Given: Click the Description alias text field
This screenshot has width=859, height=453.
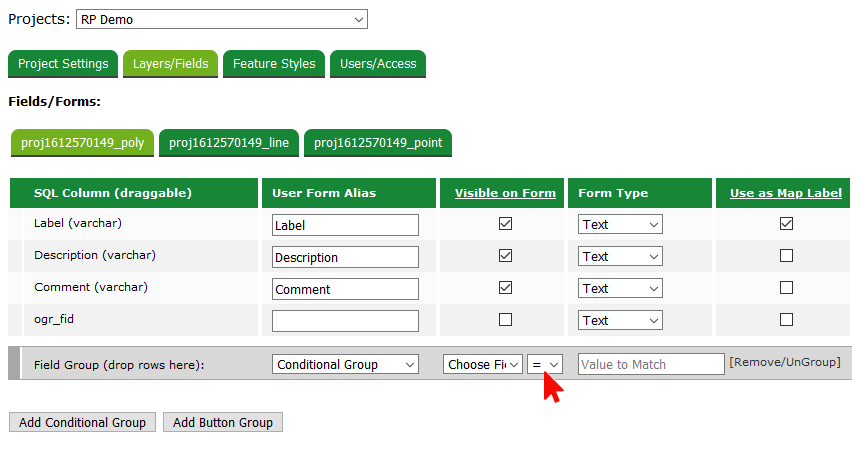Looking at the screenshot, I should coord(345,257).
